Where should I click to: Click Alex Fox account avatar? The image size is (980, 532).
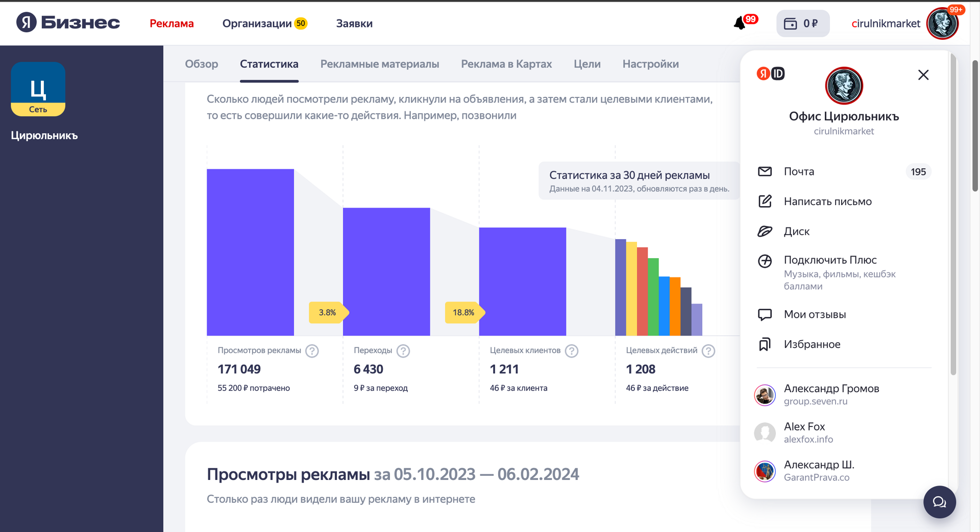click(765, 433)
